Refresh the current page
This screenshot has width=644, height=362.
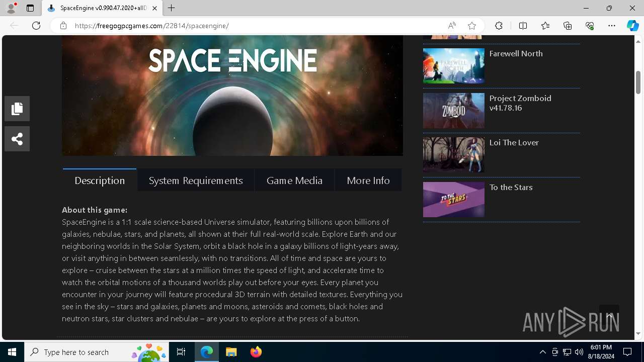coord(36,26)
